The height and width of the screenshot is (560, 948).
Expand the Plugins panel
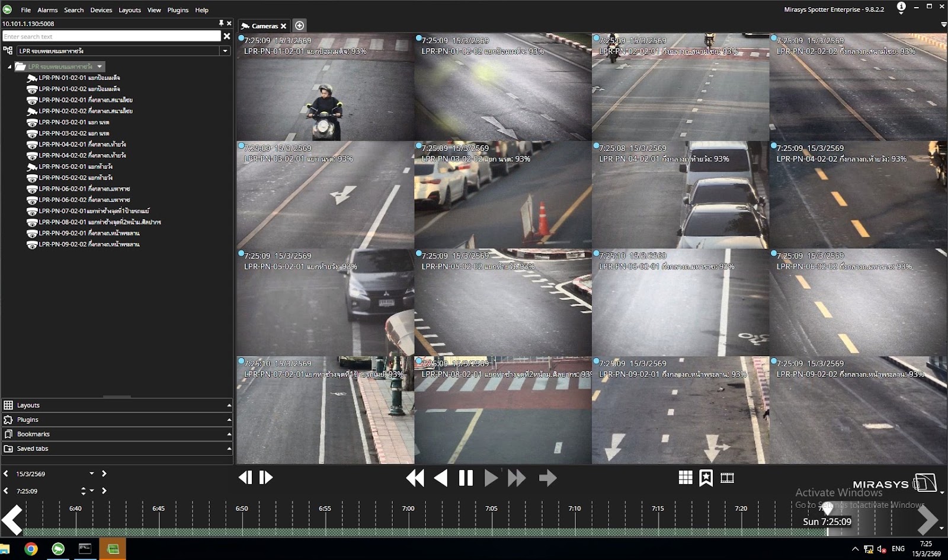tap(117, 420)
